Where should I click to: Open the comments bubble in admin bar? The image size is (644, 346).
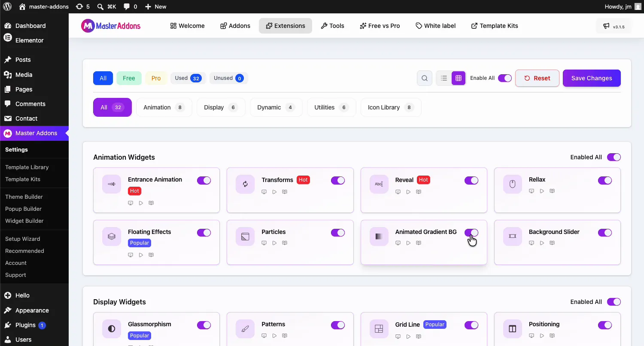(131, 6)
